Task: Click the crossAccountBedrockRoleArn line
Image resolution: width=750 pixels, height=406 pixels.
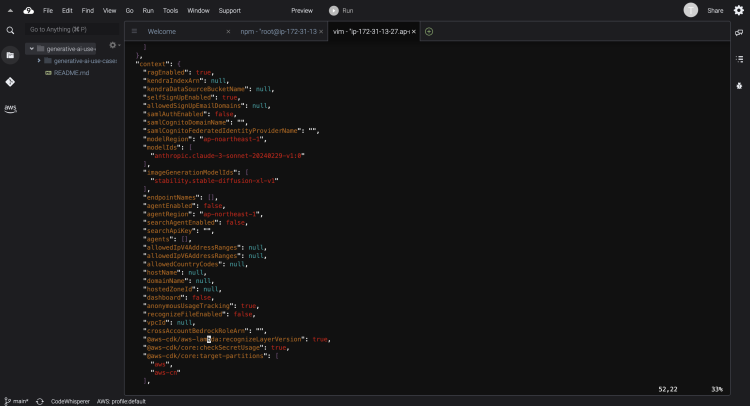Action: point(205,331)
